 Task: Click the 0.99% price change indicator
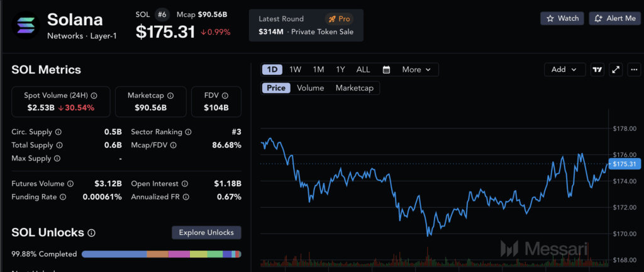215,33
